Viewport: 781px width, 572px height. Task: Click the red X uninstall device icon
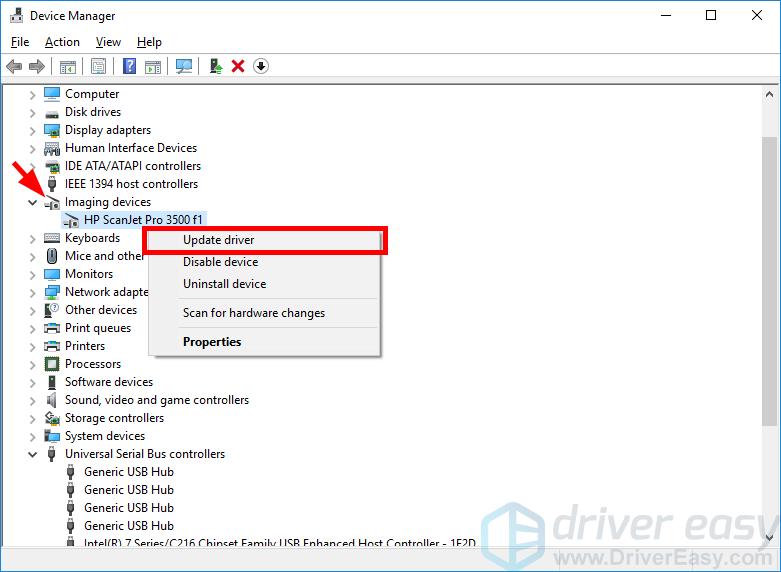(238, 67)
